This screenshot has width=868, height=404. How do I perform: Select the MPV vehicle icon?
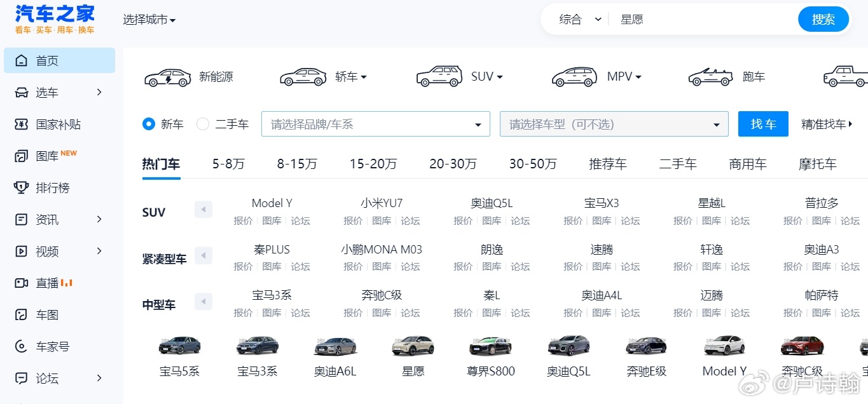(x=575, y=77)
